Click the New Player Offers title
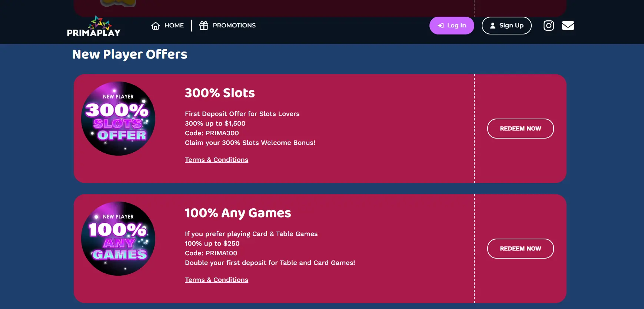This screenshot has width=644, height=309. coord(130,54)
